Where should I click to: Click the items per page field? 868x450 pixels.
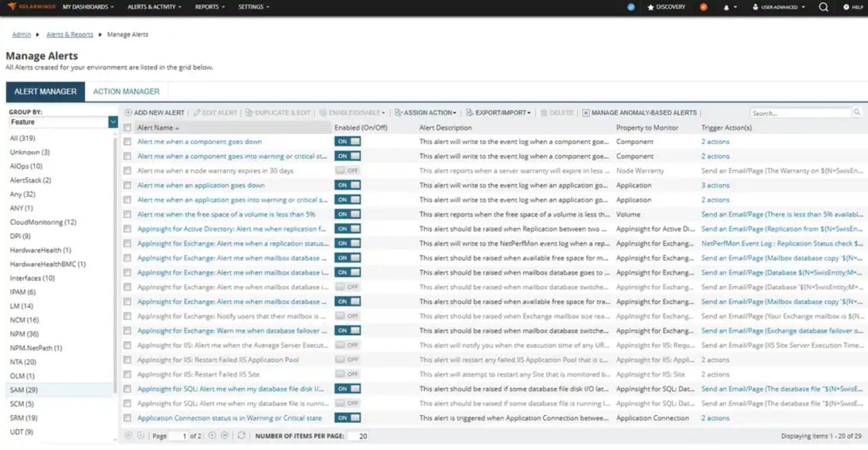point(358,436)
